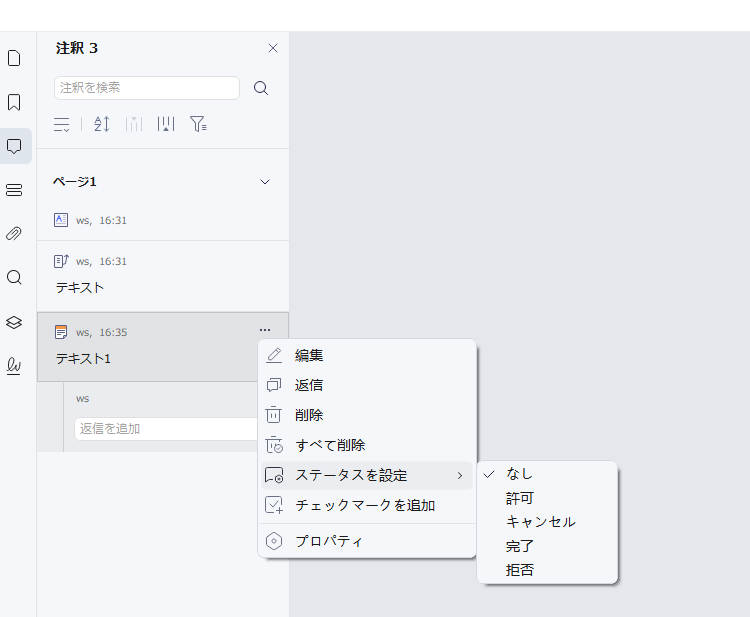Screen dimensions: 750x617
Task: Click the three-dots more options button
Action: click(265, 330)
